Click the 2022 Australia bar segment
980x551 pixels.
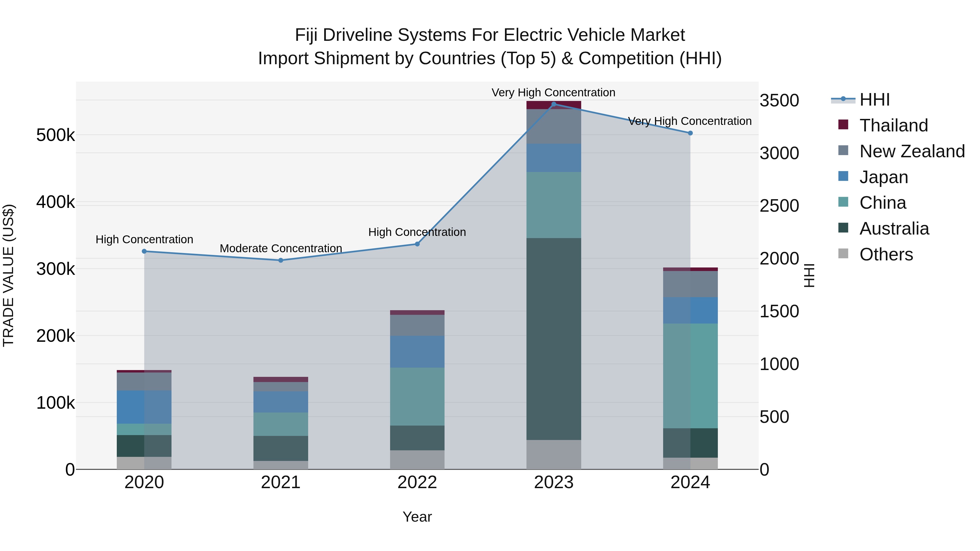tap(417, 438)
